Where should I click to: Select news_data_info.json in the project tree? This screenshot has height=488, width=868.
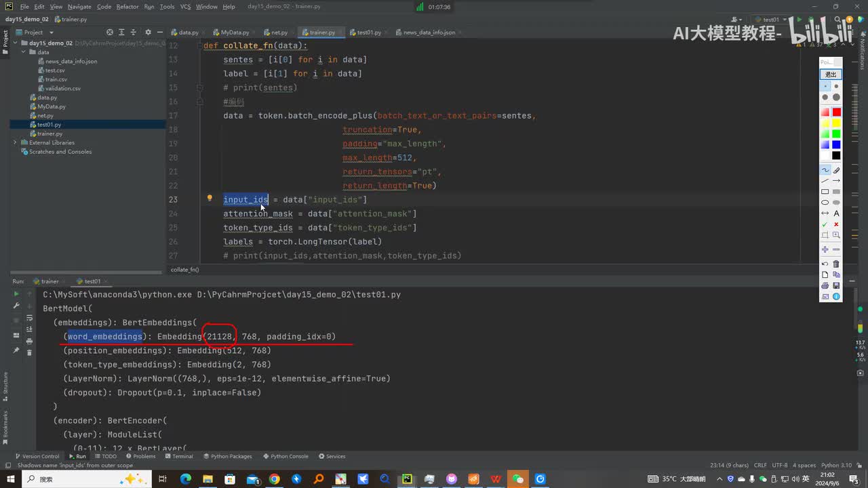pos(71,61)
